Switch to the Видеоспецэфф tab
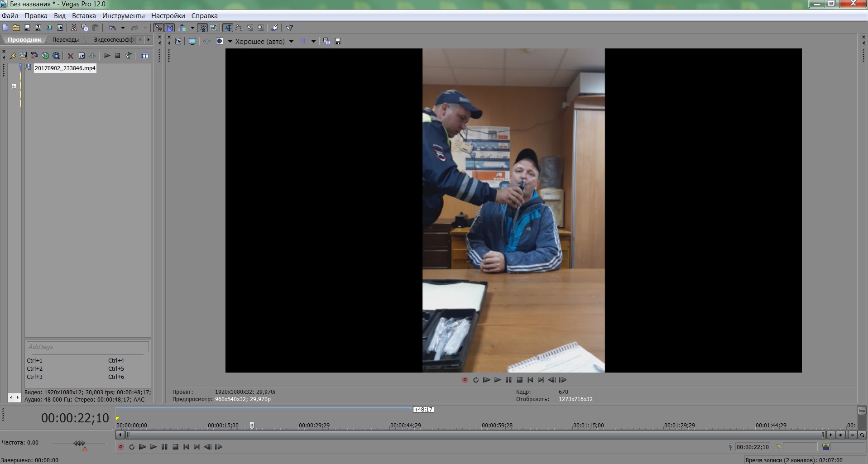The image size is (868, 464). [x=113, y=40]
